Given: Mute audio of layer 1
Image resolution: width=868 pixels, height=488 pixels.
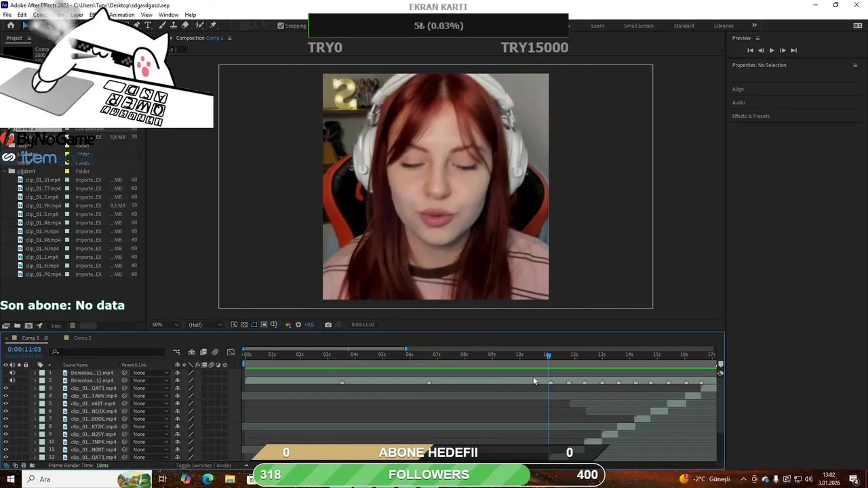Looking at the screenshot, I should [x=12, y=373].
